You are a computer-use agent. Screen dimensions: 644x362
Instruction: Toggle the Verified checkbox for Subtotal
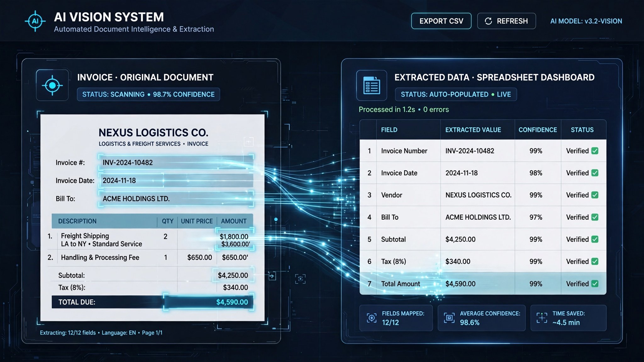click(595, 239)
